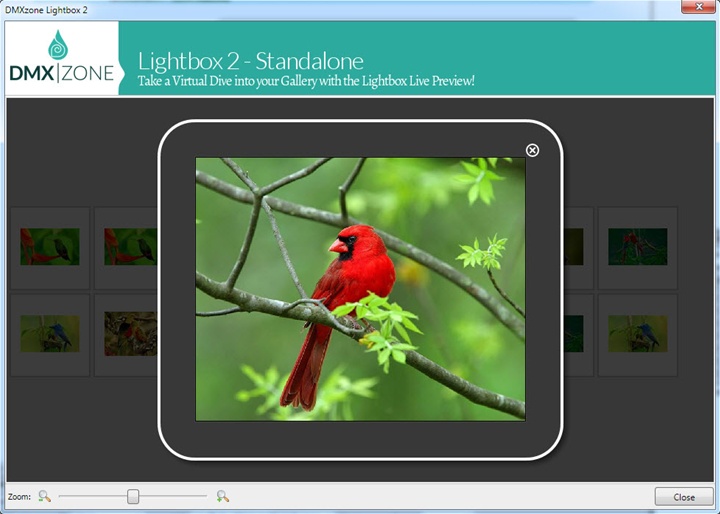Close the lightbox with the circled X icon
Image resolution: width=720 pixels, height=514 pixels.
[532, 150]
